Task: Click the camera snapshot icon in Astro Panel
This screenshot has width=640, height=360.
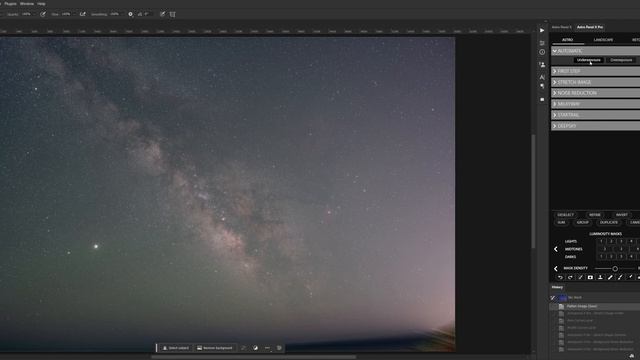Action: (x=590, y=277)
